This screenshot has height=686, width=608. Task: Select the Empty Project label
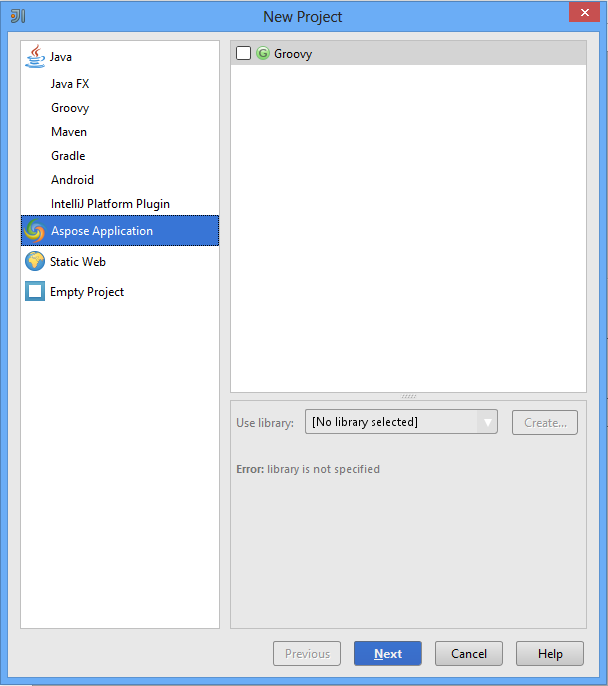pyautogui.click(x=87, y=292)
